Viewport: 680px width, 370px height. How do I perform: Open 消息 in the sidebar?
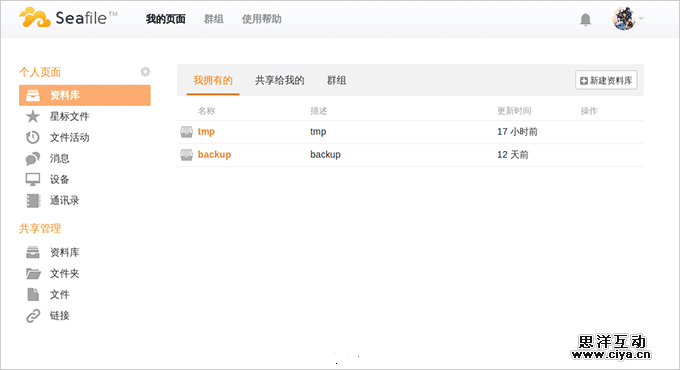(x=59, y=158)
